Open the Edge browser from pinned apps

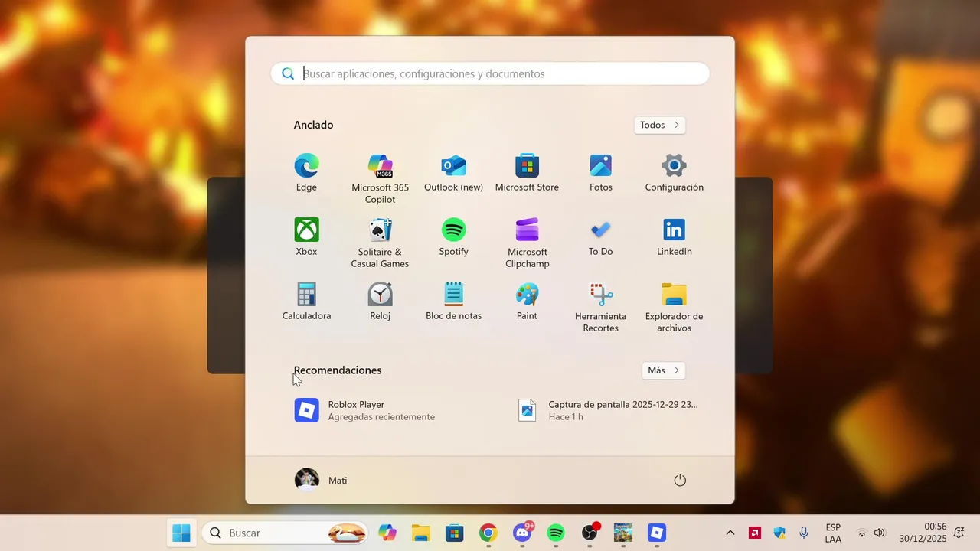[x=306, y=173]
